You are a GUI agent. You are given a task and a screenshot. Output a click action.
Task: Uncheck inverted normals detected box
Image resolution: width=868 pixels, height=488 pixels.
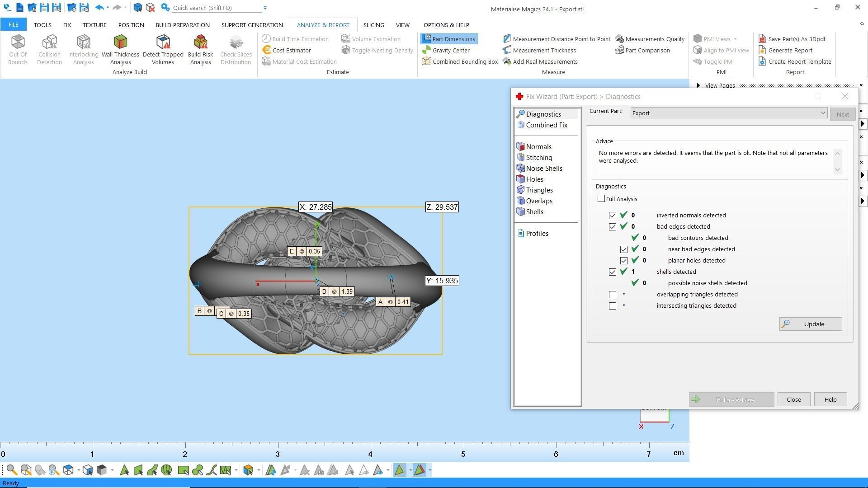(x=613, y=216)
